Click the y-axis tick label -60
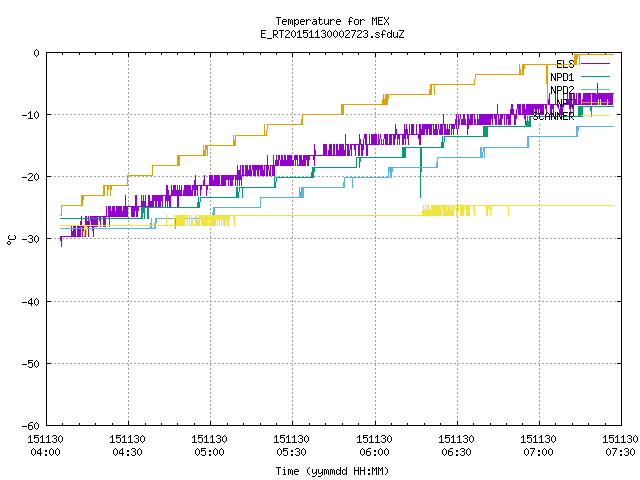The image size is (640, 480). (x=31, y=426)
